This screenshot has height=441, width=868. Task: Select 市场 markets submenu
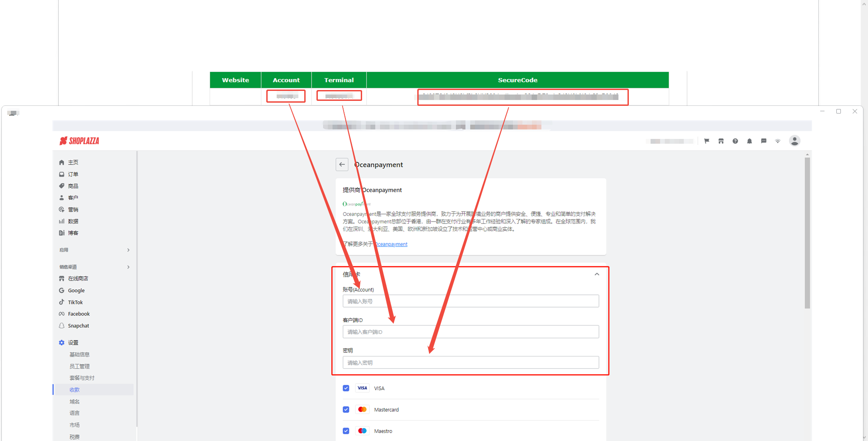[75, 425]
